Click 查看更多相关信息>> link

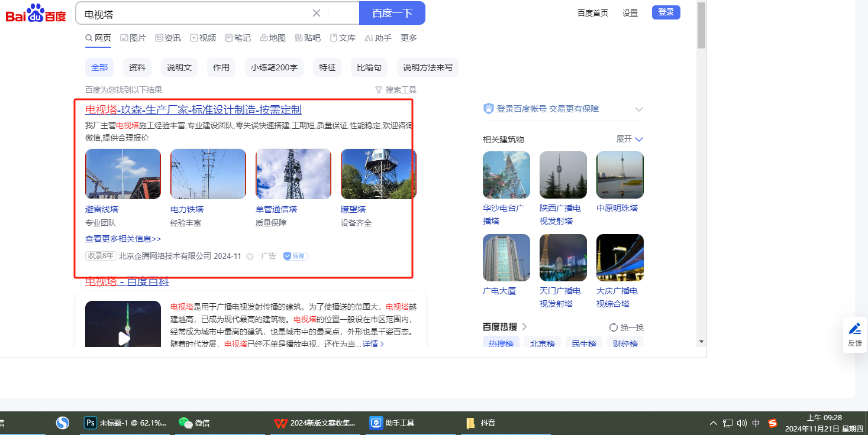123,239
